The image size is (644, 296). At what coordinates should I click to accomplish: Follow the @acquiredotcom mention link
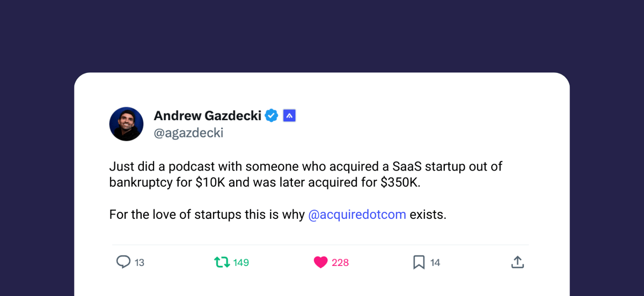point(357,215)
